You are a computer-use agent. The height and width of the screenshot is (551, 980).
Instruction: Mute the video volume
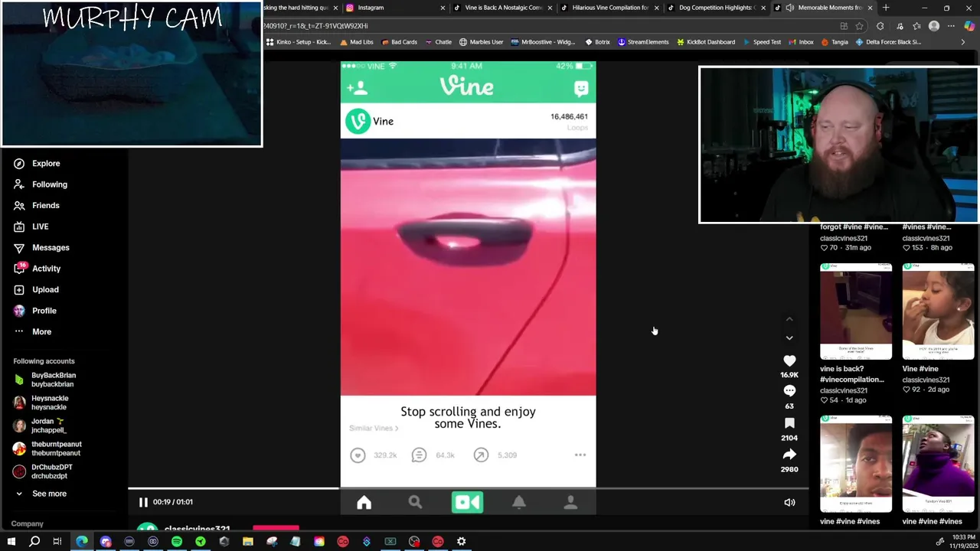tap(789, 503)
